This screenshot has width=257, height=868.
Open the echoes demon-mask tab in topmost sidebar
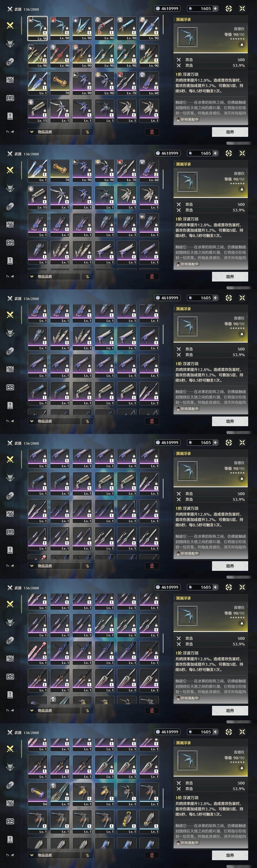[10, 43]
